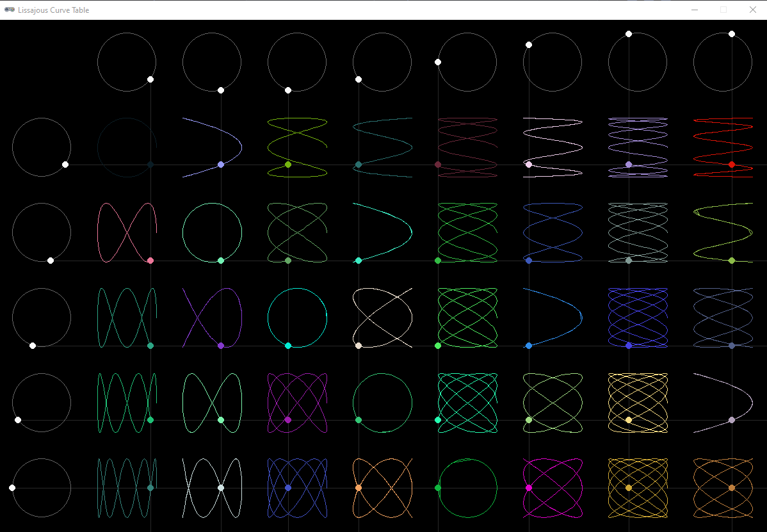Click the Lissajous Curve Table title text

pos(54,10)
